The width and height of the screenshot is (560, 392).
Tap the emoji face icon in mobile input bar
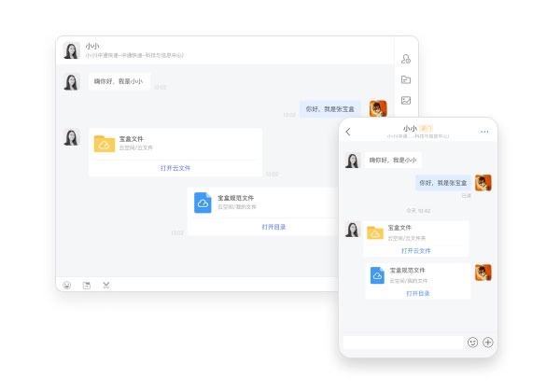point(472,343)
